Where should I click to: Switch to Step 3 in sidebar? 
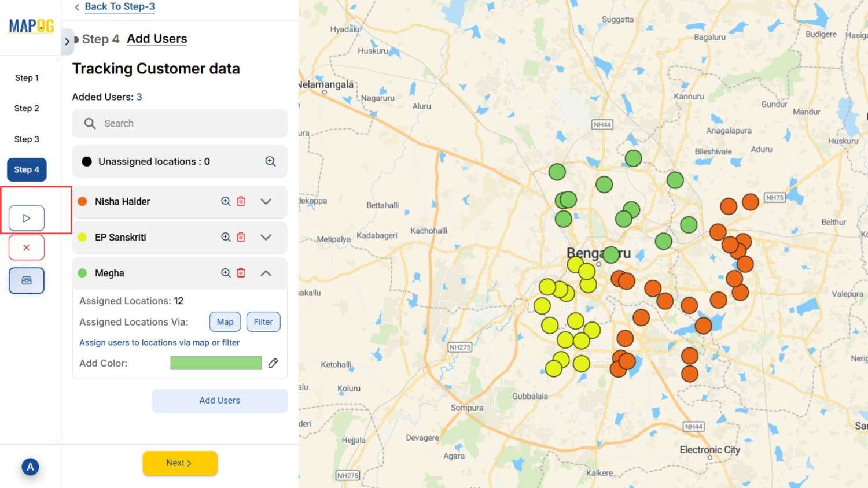tap(27, 139)
